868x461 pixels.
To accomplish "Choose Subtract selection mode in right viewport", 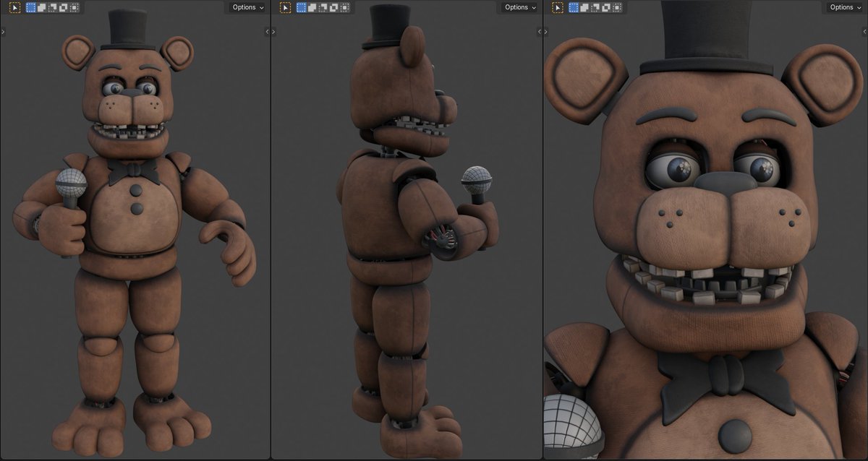I will pos(595,7).
